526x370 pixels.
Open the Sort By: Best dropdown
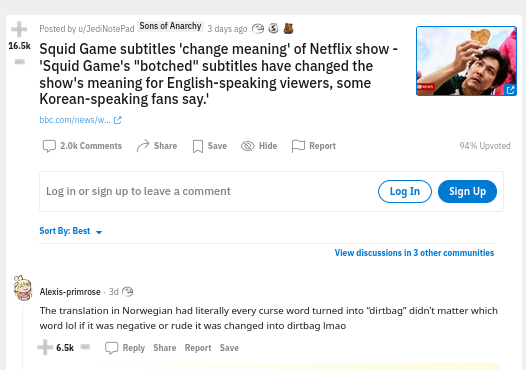coord(71,231)
